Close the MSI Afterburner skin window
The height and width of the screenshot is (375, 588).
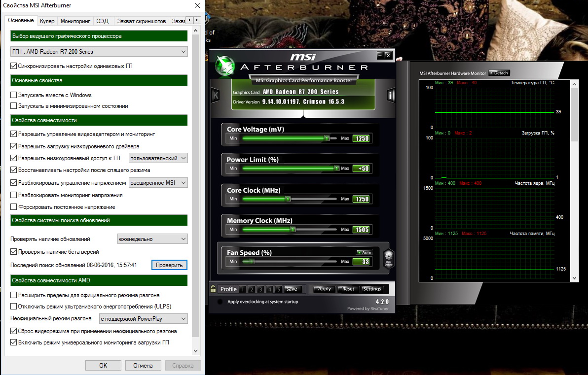388,56
